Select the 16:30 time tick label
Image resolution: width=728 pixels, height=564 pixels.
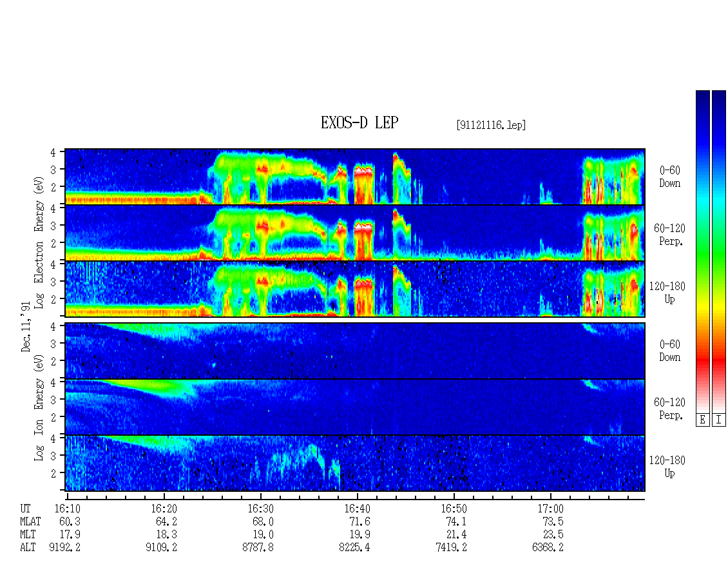pos(260,509)
